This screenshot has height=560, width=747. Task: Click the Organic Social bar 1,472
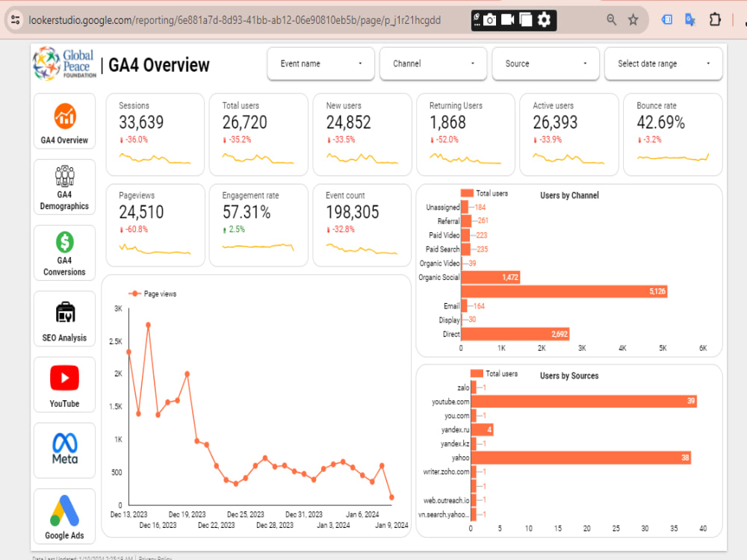[x=490, y=277]
